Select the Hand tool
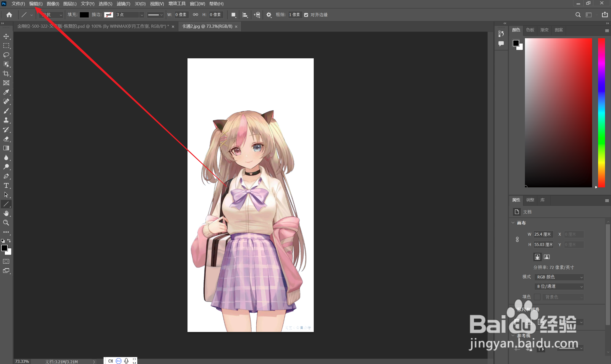The height and width of the screenshot is (364, 611). click(6, 213)
